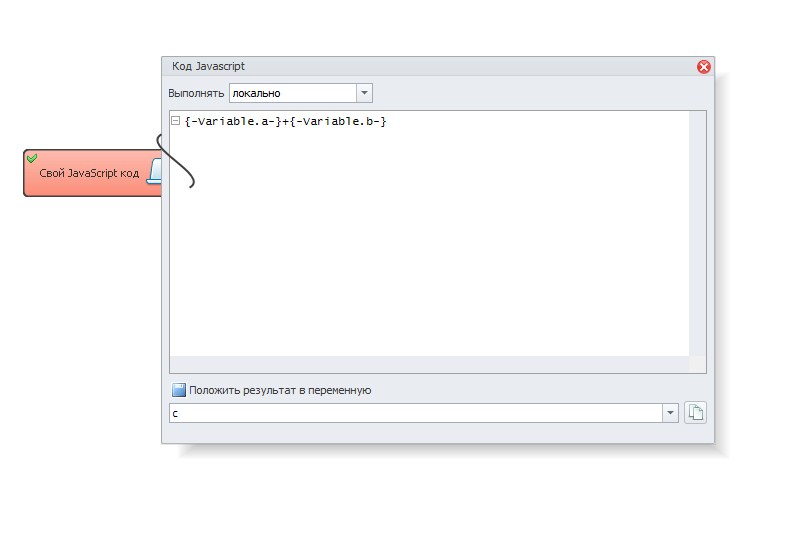Click the {-Variable.a-} token in code
The image size is (800, 536).
(x=233, y=121)
